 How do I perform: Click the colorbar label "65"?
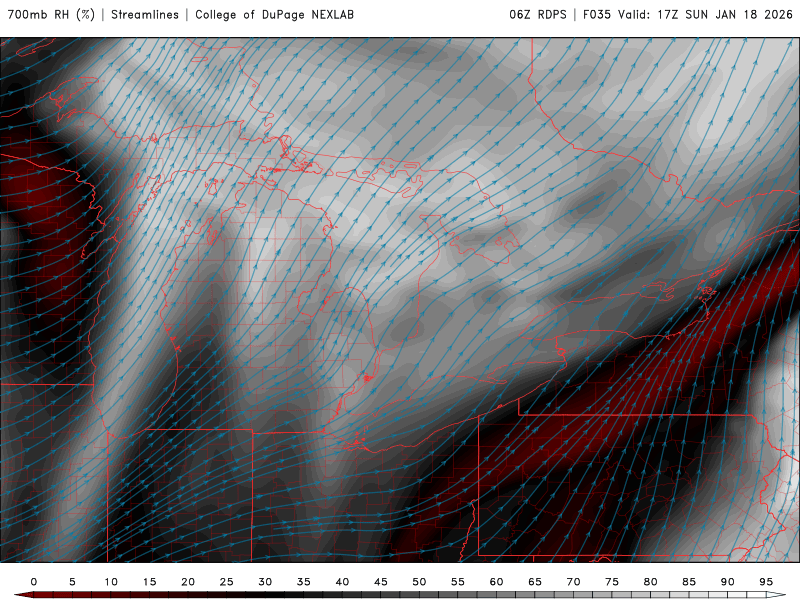coord(535,582)
